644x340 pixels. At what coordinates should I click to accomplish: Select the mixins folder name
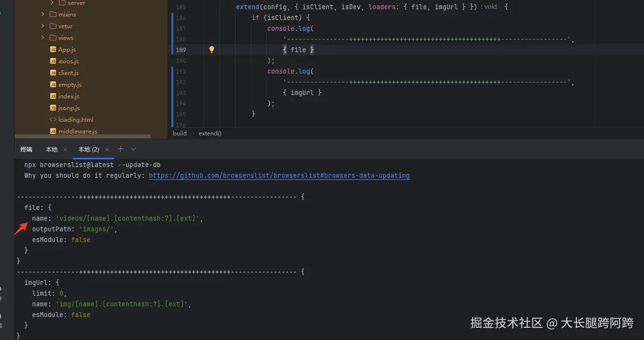coord(67,15)
